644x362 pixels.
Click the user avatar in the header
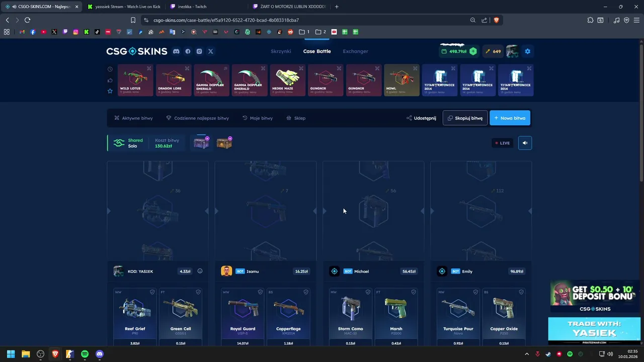[x=512, y=51]
